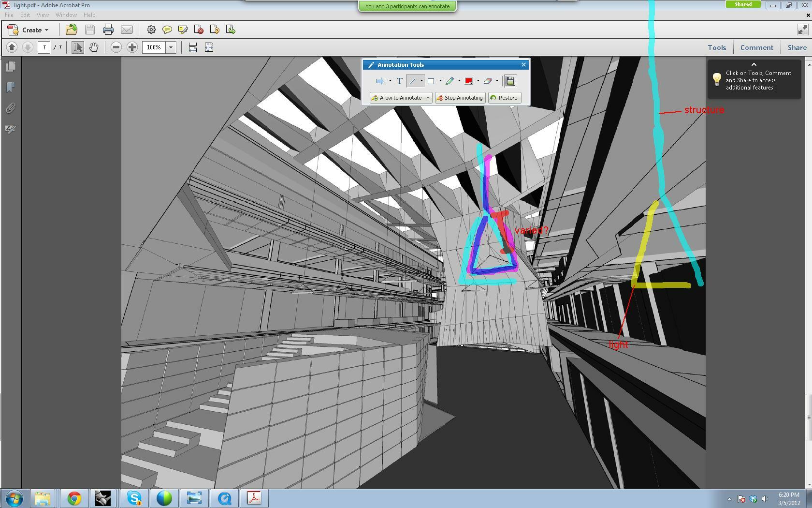Pick the red annotation color swatch
The image size is (812, 508).
coord(468,81)
